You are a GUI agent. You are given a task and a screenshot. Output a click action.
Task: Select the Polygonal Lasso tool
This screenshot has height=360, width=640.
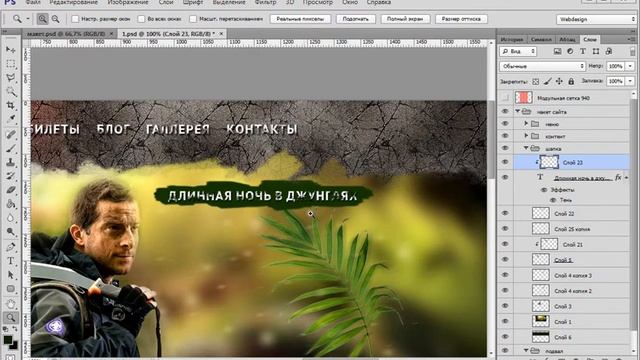[x=11, y=78]
